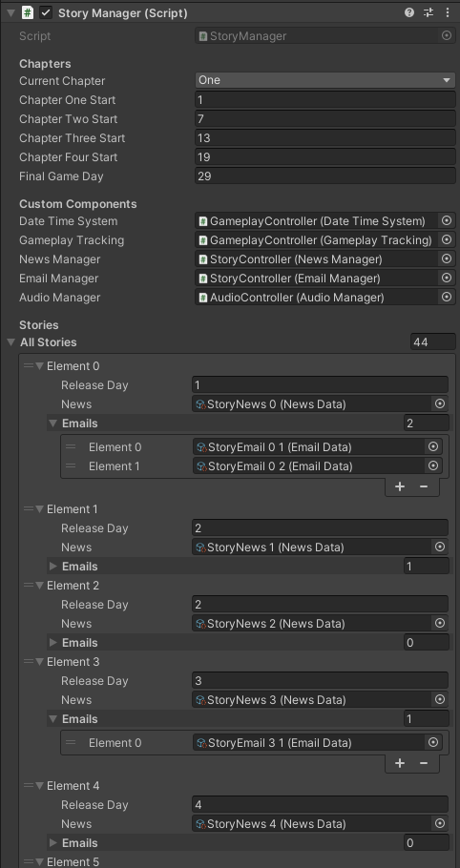The height and width of the screenshot is (868, 460).
Task: Open object picker for Audio Manager field
Action: point(446,298)
